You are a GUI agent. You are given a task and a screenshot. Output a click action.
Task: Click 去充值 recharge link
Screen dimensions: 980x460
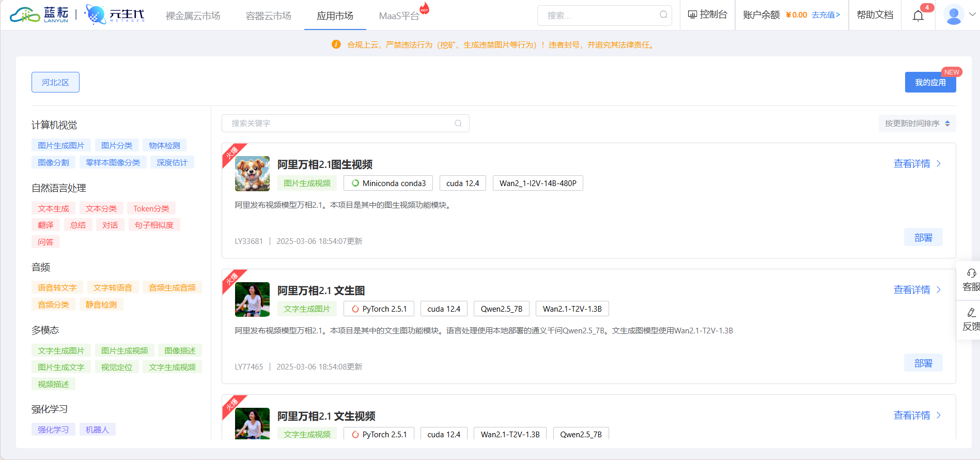826,15
